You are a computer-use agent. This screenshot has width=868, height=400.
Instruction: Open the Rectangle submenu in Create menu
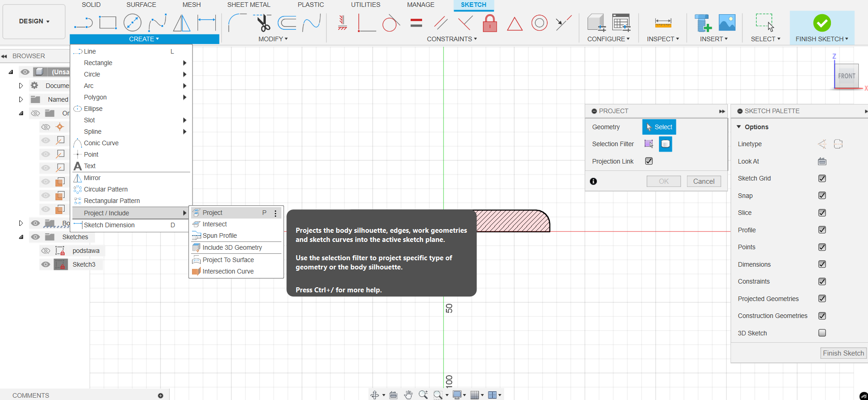tap(131, 63)
